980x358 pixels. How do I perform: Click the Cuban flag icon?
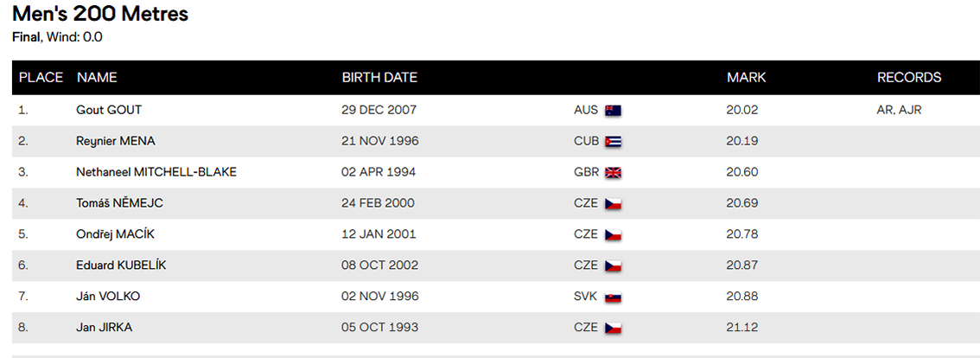[613, 142]
